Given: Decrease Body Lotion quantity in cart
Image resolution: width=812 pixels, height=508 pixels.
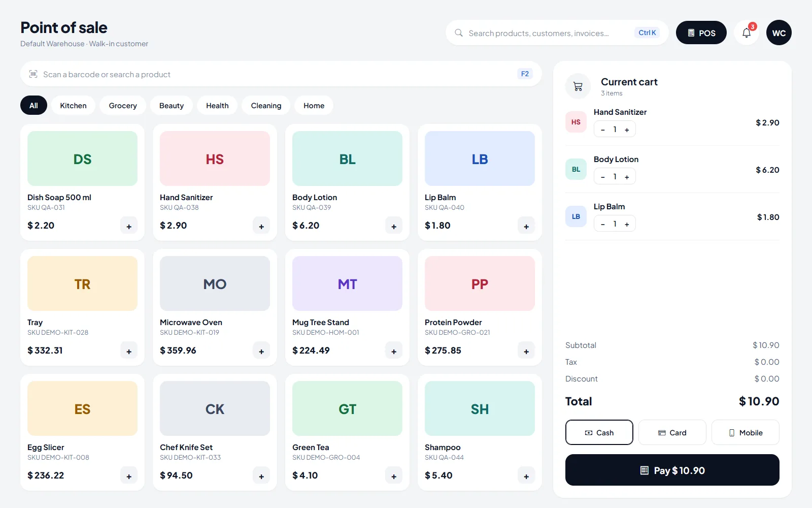Looking at the screenshot, I should (603, 177).
